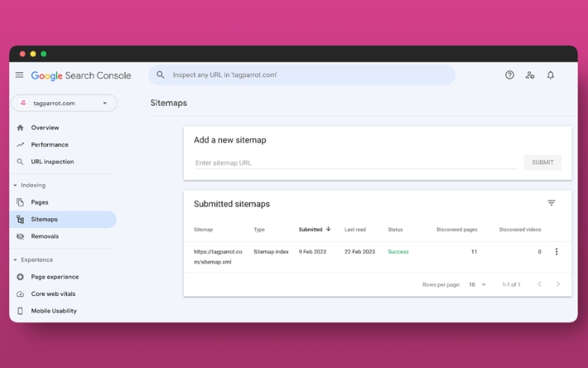This screenshot has height=368, width=588.
Task: Focus the Inspect any URL search box
Action: click(302, 75)
